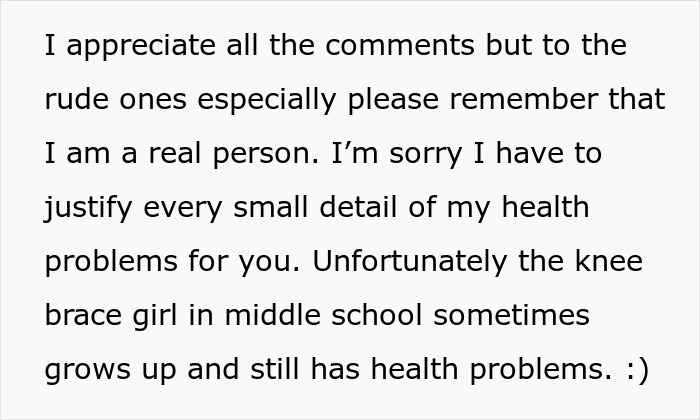Viewport: 700px width, 420px height.
Task: Click the word "remember"
Action: click(524, 99)
